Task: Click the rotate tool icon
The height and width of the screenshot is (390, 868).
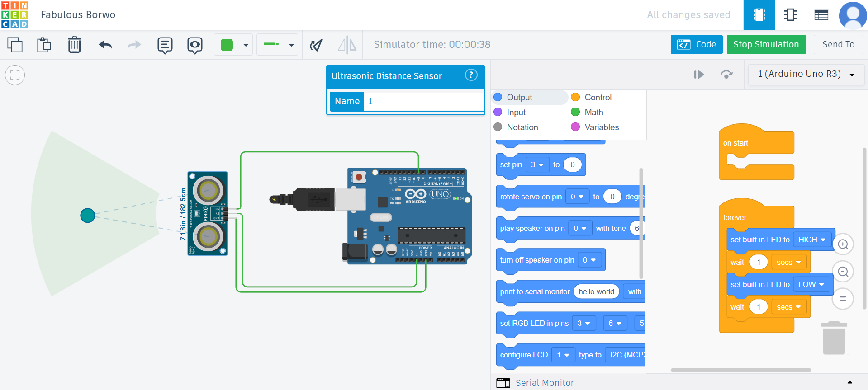Action: (316, 45)
